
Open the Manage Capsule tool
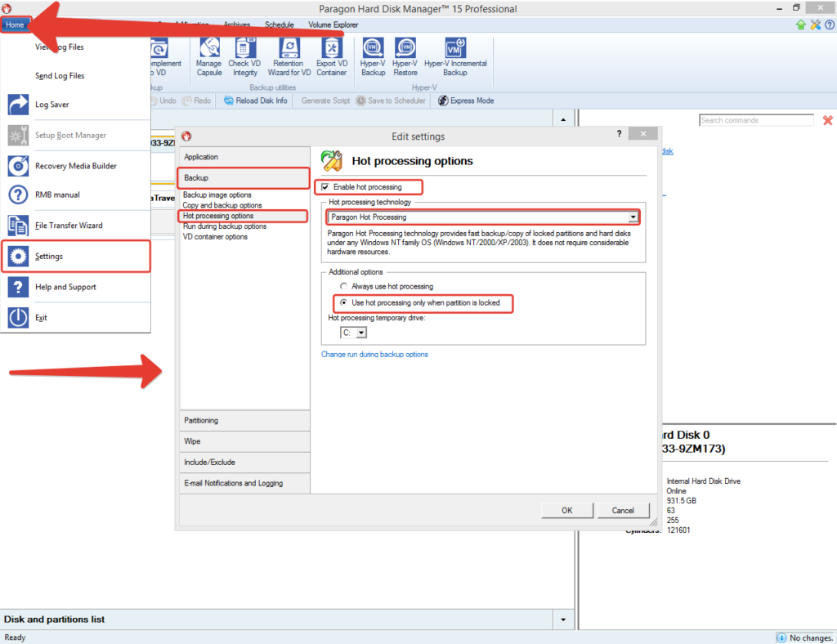coord(208,57)
